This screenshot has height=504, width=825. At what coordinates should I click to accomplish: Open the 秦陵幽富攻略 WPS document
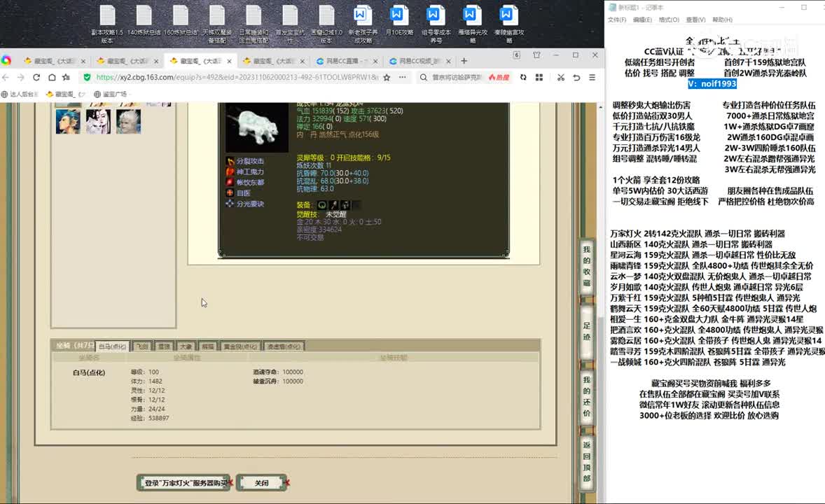508,24
